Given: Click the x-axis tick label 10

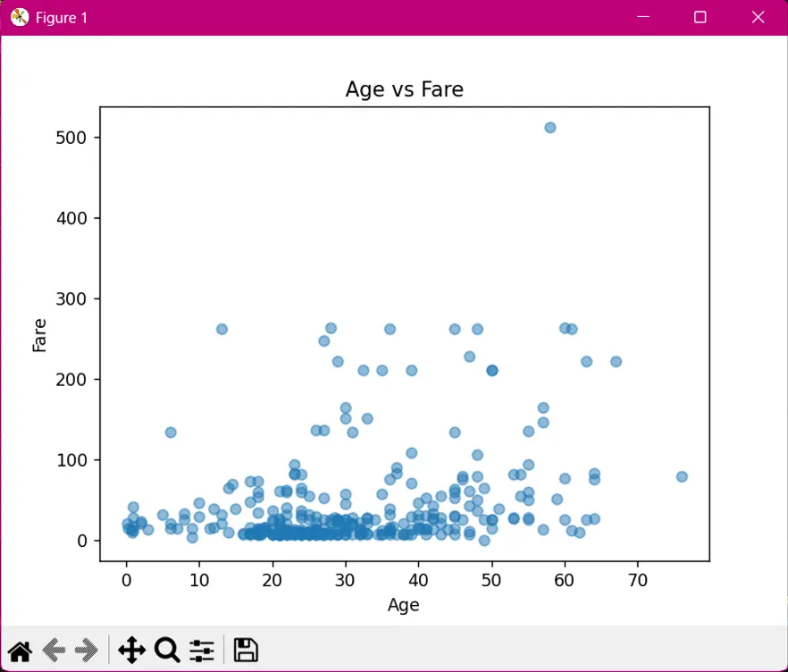Looking at the screenshot, I should (199, 581).
